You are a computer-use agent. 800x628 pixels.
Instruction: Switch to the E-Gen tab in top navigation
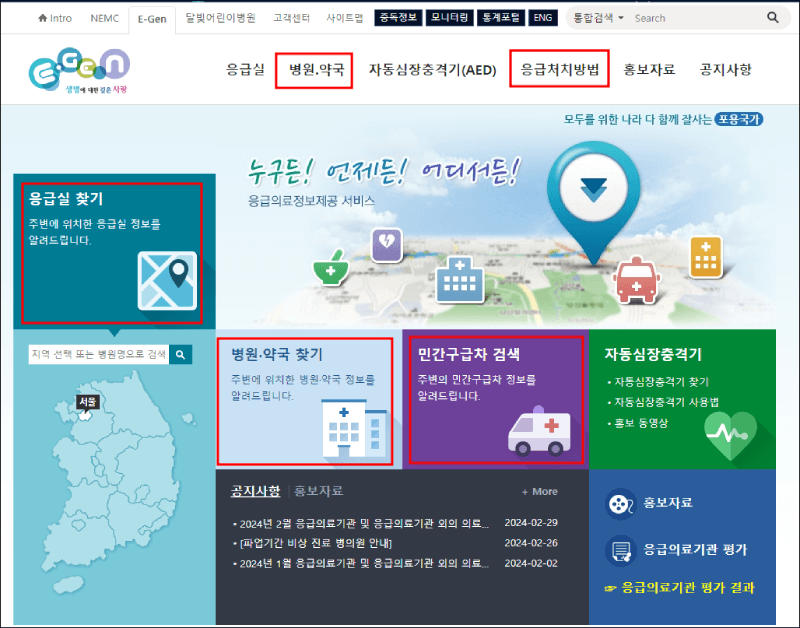pyautogui.click(x=152, y=19)
